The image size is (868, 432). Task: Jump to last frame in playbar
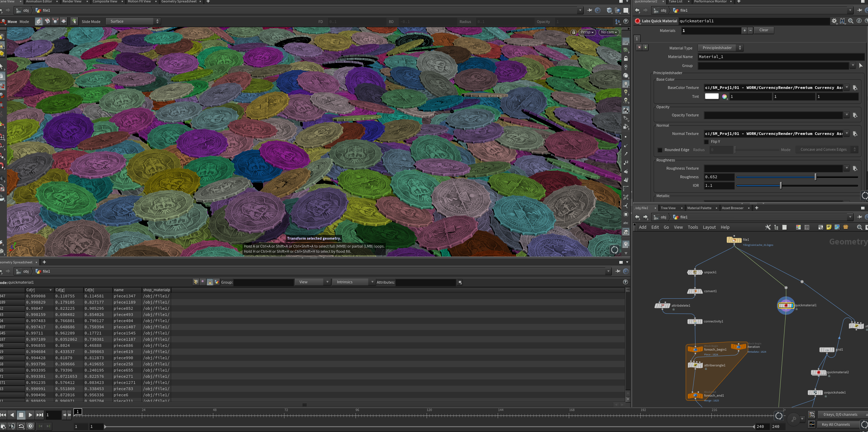coord(40,415)
